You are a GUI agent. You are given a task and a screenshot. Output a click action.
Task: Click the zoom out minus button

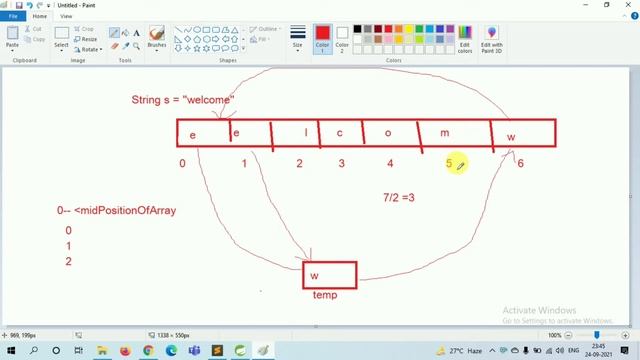[x=568, y=335]
